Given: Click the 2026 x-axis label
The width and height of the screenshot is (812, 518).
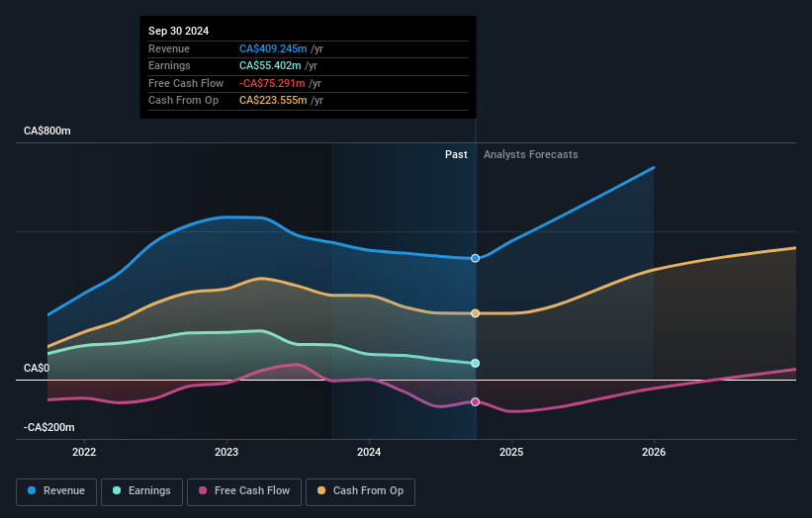Looking at the screenshot, I should coord(654,453).
